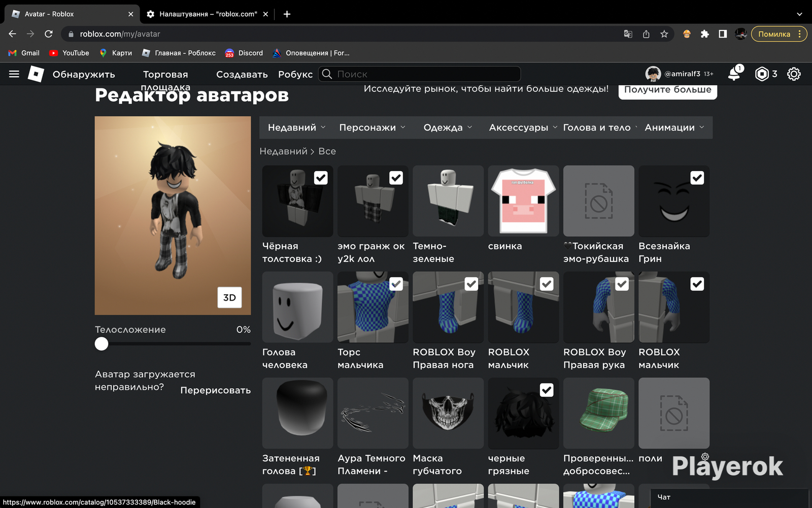Viewport: 812px width, 508px height.
Task: Open the Оповещения bookmark
Action: [x=311, y=53]
